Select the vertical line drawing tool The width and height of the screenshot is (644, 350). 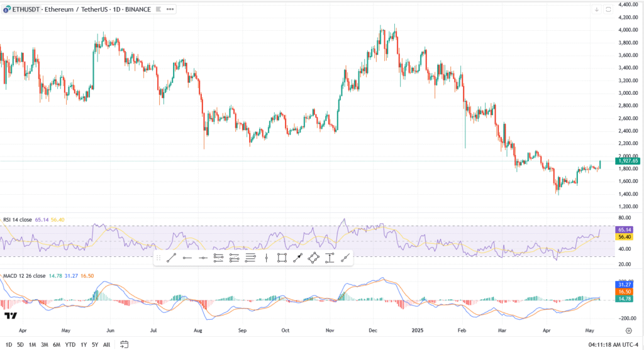266,258
